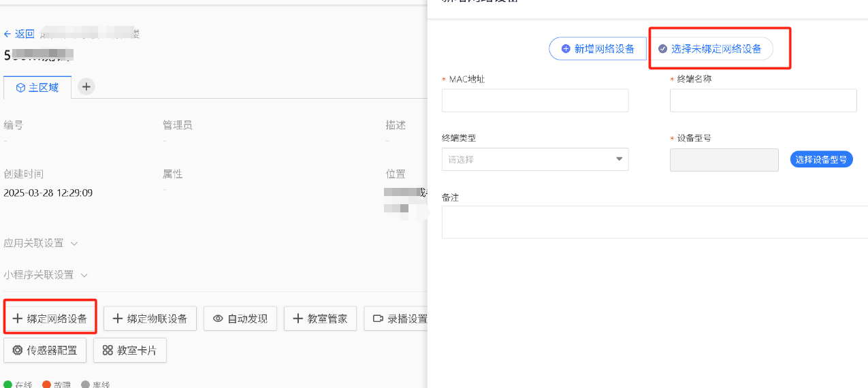Expand 应用关联设置 section
Screen dimensions: 868x388
[x=41, y=243]
